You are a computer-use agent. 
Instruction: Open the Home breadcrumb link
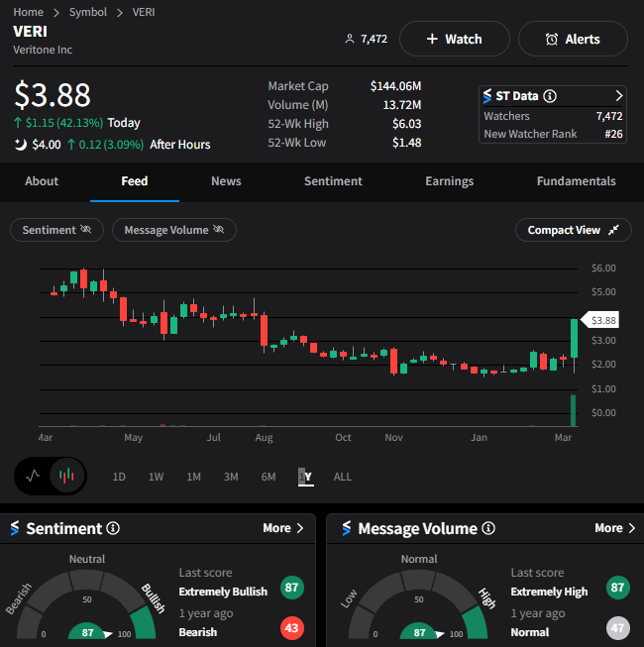(x=28, y=12)
